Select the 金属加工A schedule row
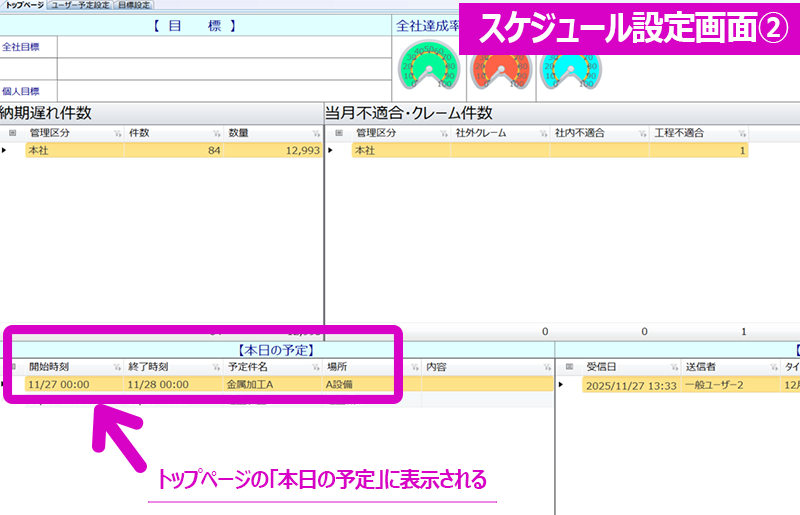800x515 pixels. click(x=250, y=384)
